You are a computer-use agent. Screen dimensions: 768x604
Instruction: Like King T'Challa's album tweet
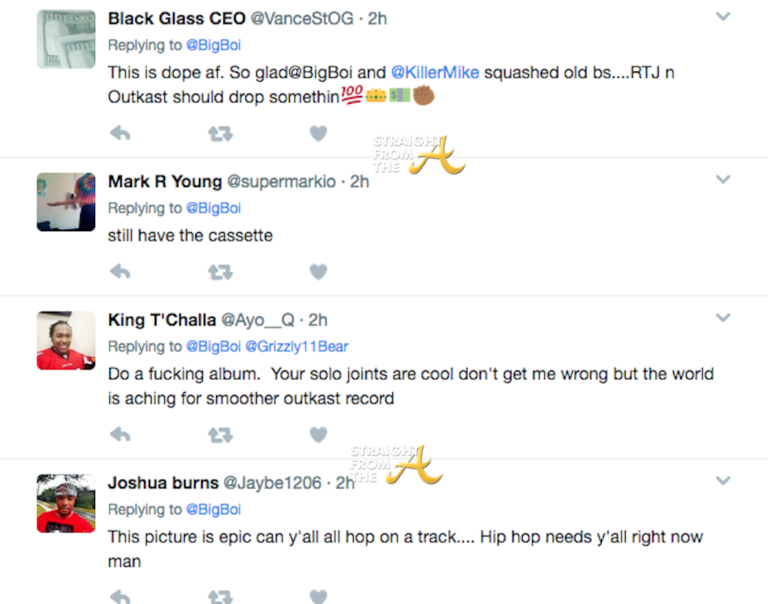pyautogui.click(x=318, y=434)
